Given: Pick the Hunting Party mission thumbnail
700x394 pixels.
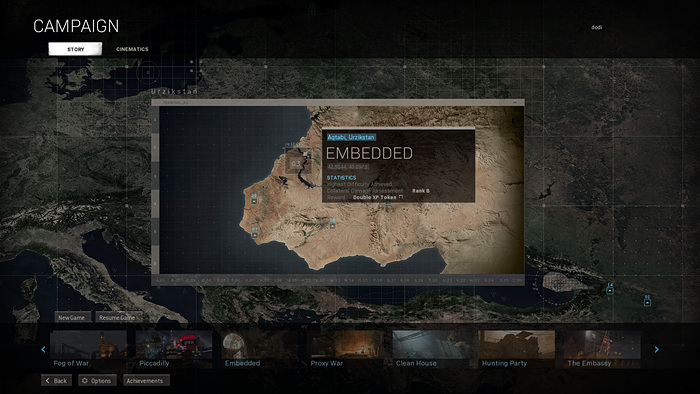Looking at the screenshot, I should (x=517, y=349).
